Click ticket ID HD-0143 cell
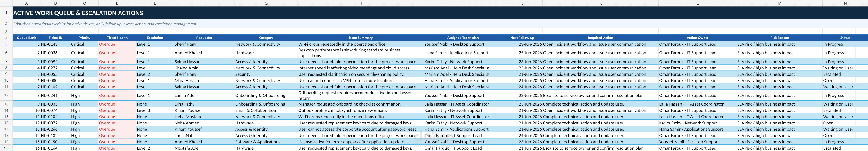This screenshot has width=868, height=151. click(55, 44)
